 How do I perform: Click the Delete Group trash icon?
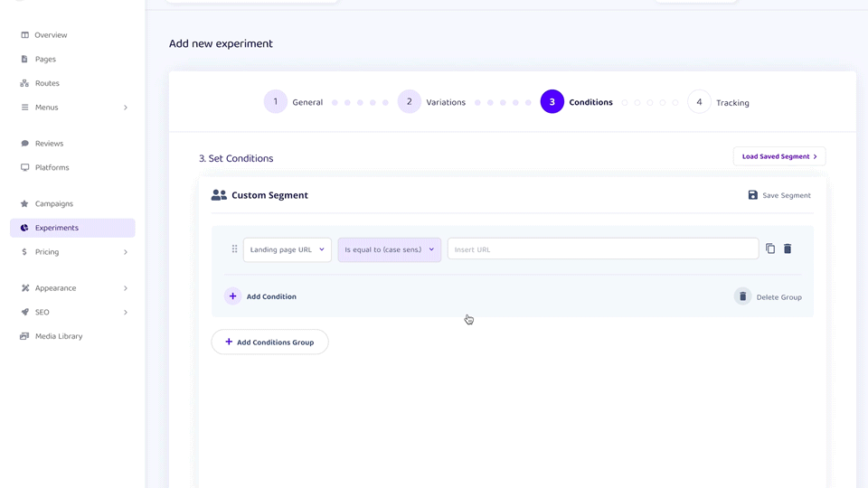742,296
